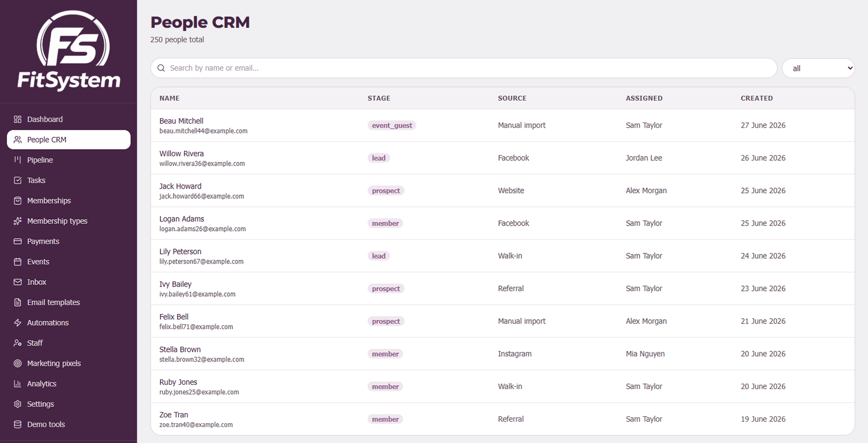The width and height of the screenshot is (868, 443).
Task: Click the FitSystem logo
Action: click(69, 50)
